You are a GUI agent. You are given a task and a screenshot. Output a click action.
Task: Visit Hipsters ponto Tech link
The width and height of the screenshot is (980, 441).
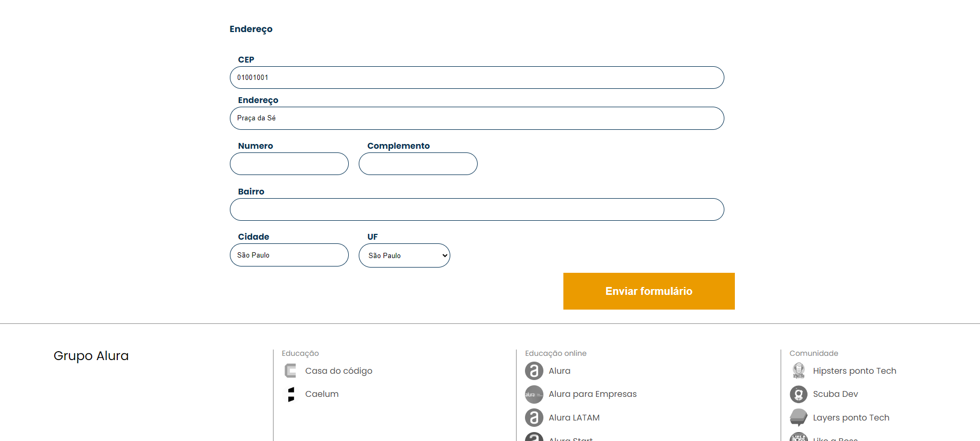click(855, 371)
